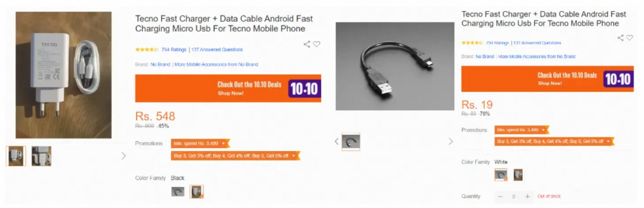Go to the next image in the right gallery
This screenshot has width=644, height=208.
(450, 141)
